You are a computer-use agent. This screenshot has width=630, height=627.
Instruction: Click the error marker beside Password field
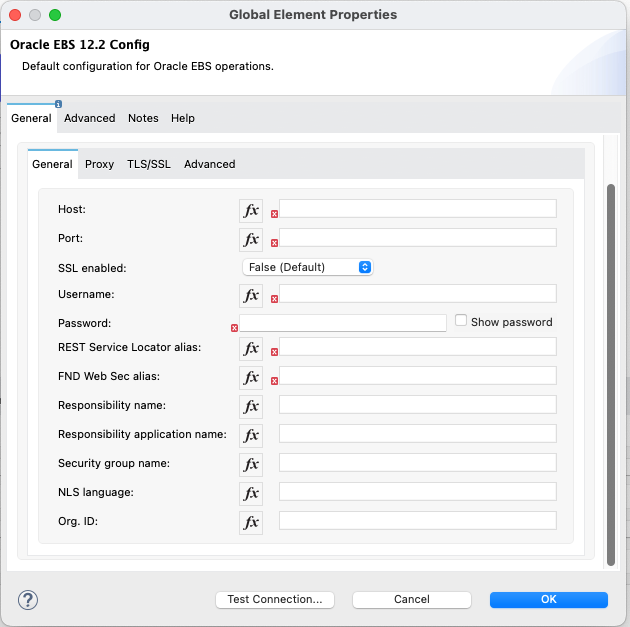click(x=234, y=328)
